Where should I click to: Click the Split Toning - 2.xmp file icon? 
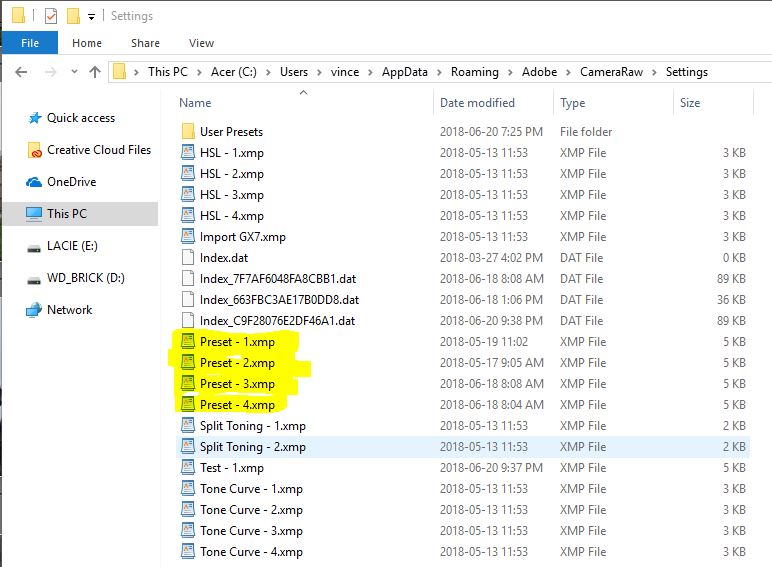click(188, 446)
